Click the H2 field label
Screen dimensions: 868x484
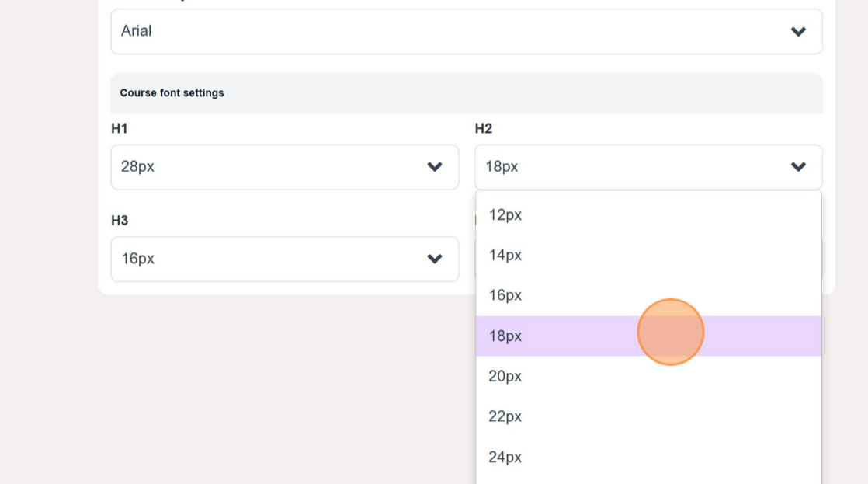(x=484, y=129)
